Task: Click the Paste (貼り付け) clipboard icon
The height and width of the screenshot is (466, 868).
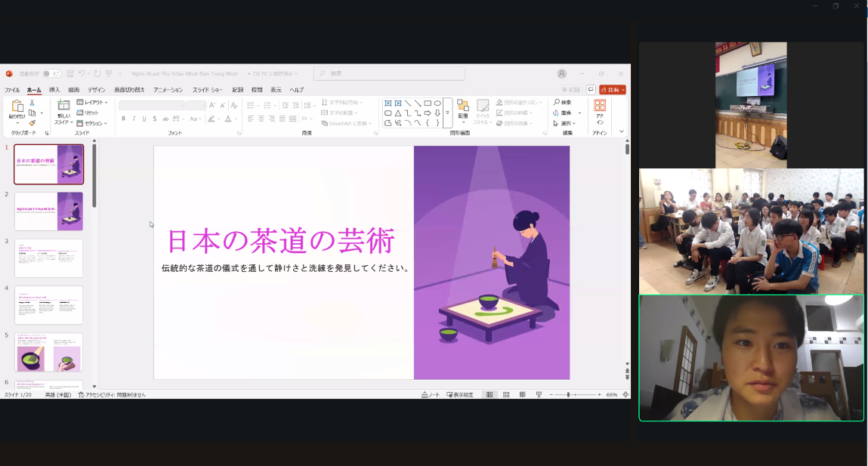Action: 17,108
